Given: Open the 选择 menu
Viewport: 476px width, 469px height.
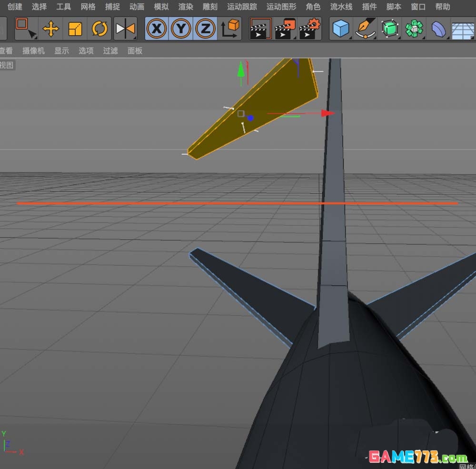Looking at the screenshot, I should tap(39, 7).
